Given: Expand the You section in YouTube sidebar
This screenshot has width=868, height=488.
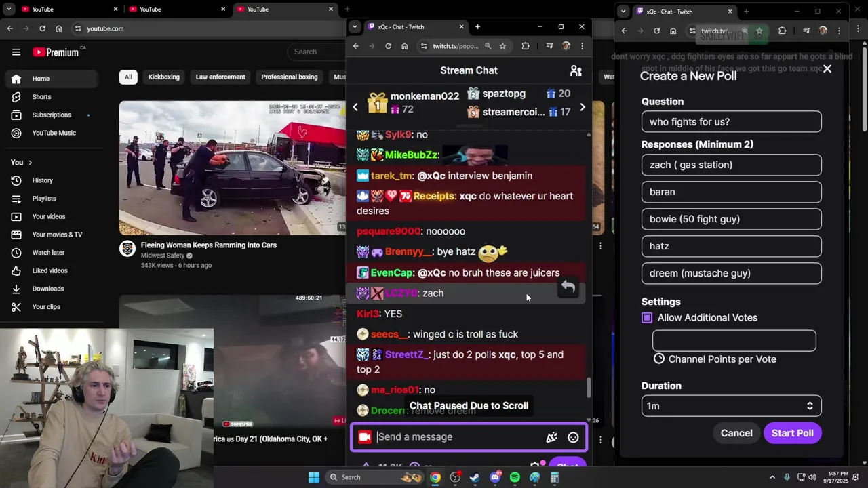Looking at the screenshot, I should (21, 162).
